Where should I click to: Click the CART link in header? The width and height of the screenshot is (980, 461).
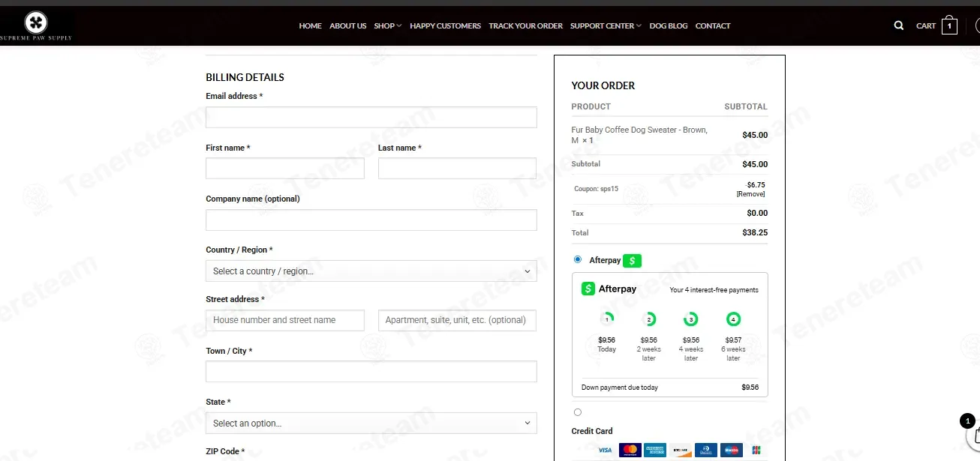926,25
